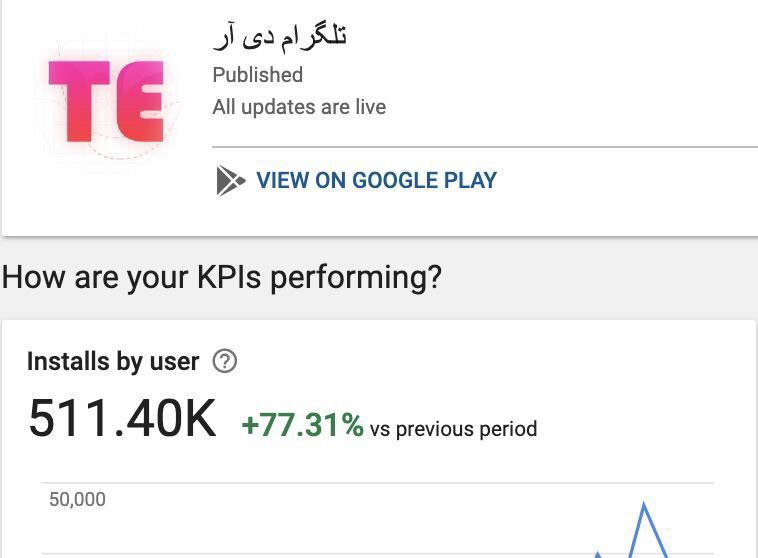Open the Installs by user help icon
758x558 pixels.
coord(225,361)
